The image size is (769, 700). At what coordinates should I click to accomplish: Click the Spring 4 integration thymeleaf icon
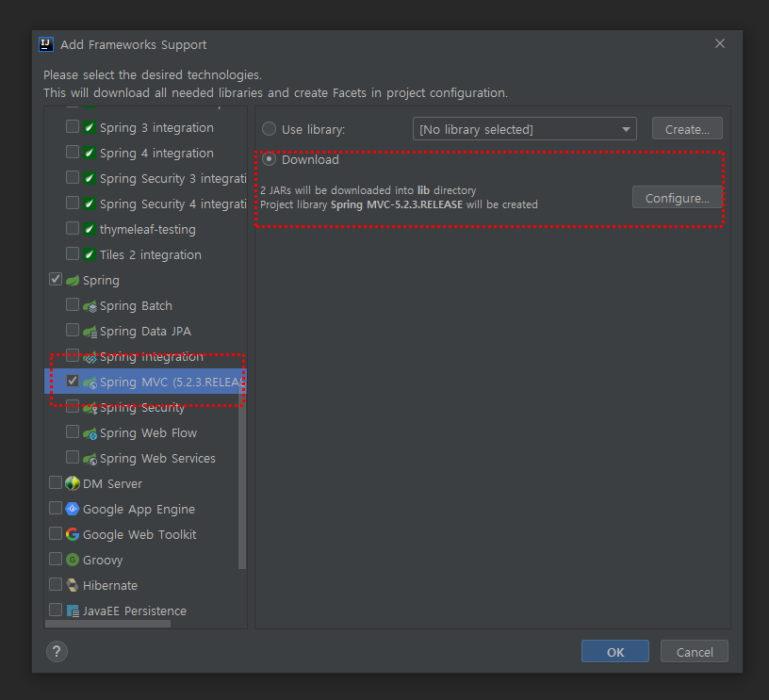pos(90,153)
